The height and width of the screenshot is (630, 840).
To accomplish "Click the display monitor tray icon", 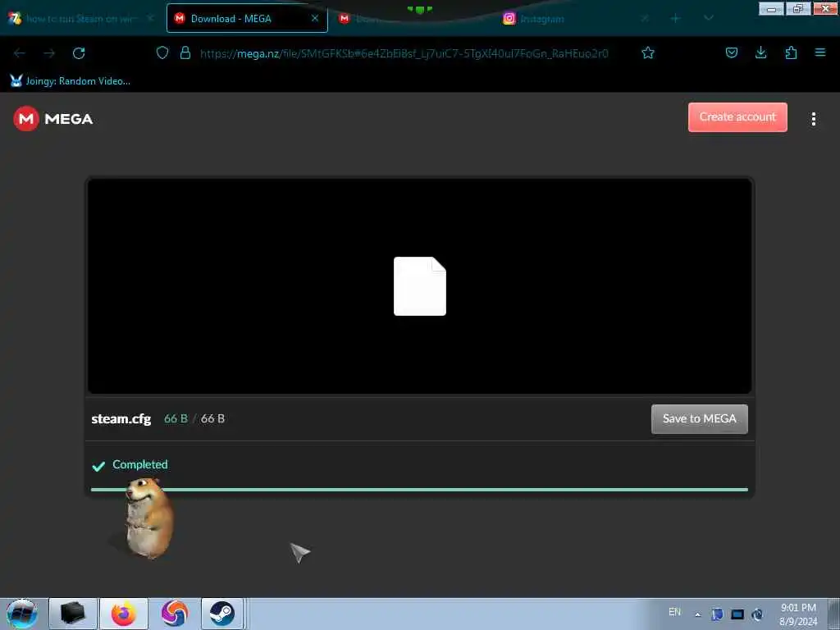I will point(737,614).
